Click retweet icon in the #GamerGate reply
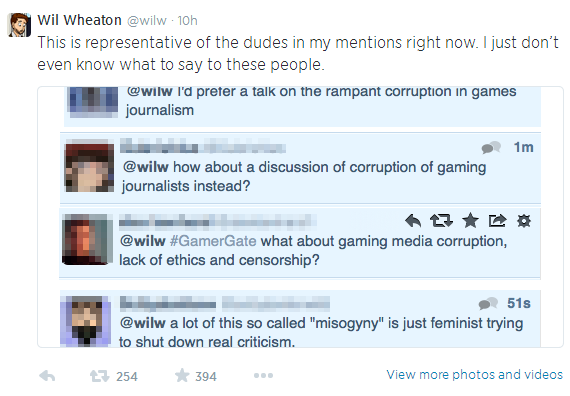 tap(441, 221)
